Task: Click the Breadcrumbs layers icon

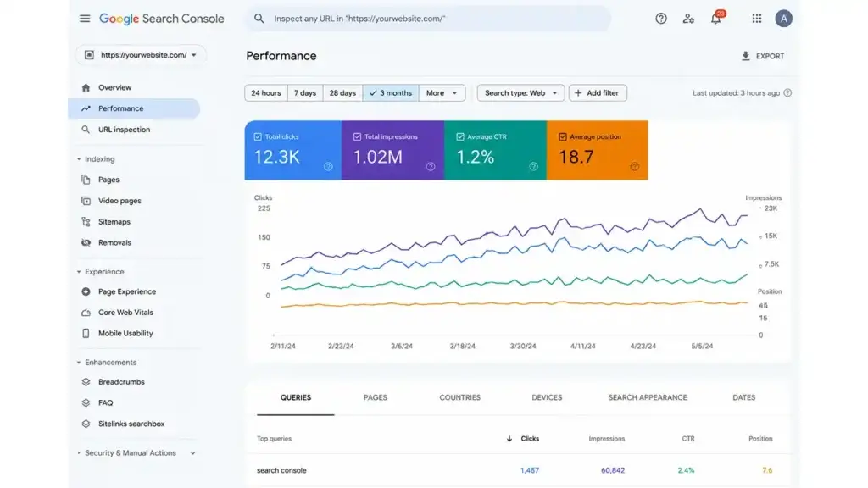Action: [x=86, y=382]
